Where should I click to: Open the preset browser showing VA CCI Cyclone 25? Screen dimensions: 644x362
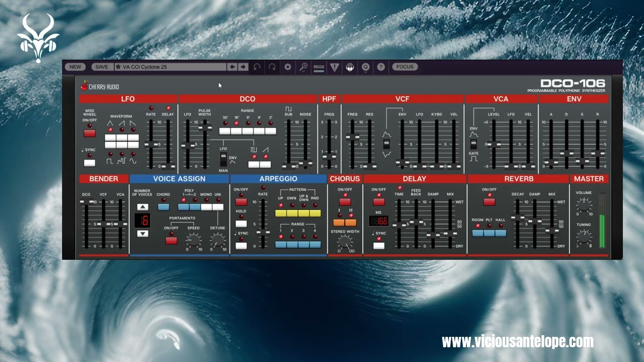tap(171, 67)
